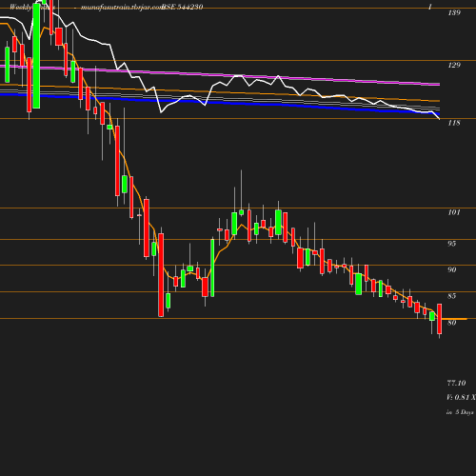Click the 95 price axis label
Screen dimensions: 476x476
(452, 244)
